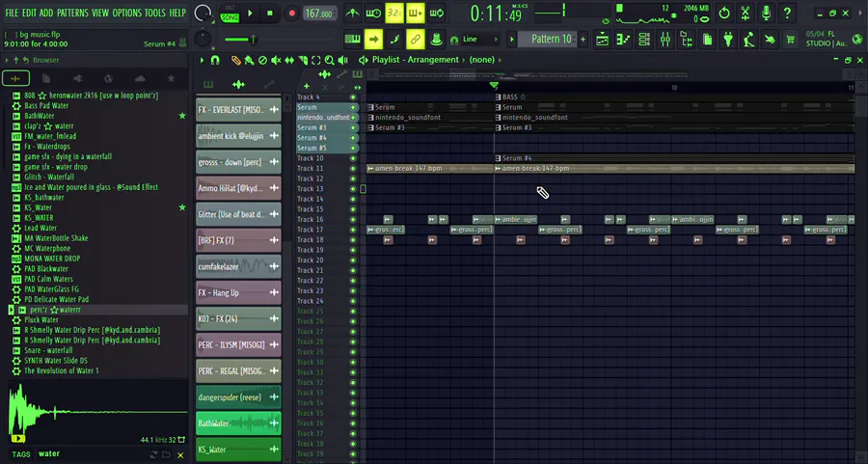Toggle typing keyboard to piano
Screen dimensions: 868x464
[352, 40]
